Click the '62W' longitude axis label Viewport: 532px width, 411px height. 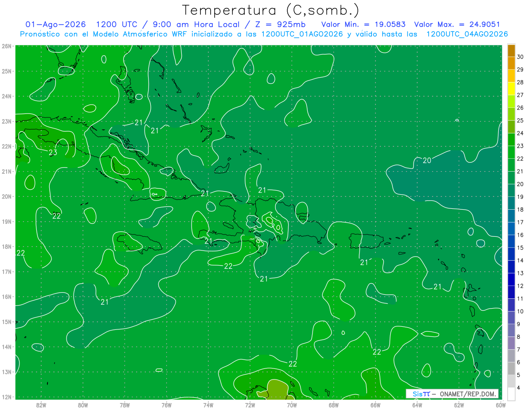tap(459, 405)
